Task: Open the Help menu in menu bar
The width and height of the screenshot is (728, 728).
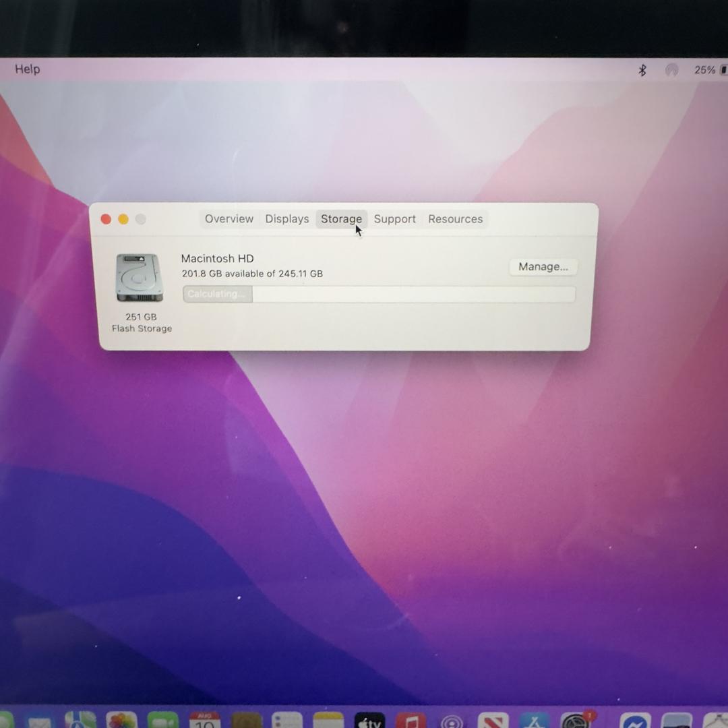Action: pyautogui.click(x=28, y=69)
